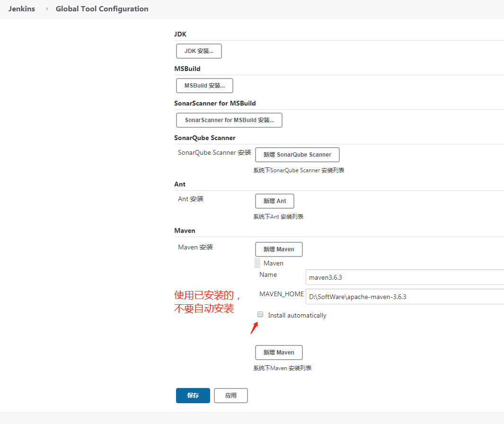Screen dimensions: 504x424
Task: Open the breadcrumb arrow after Jenkins
Action: (x=47, y=9)
